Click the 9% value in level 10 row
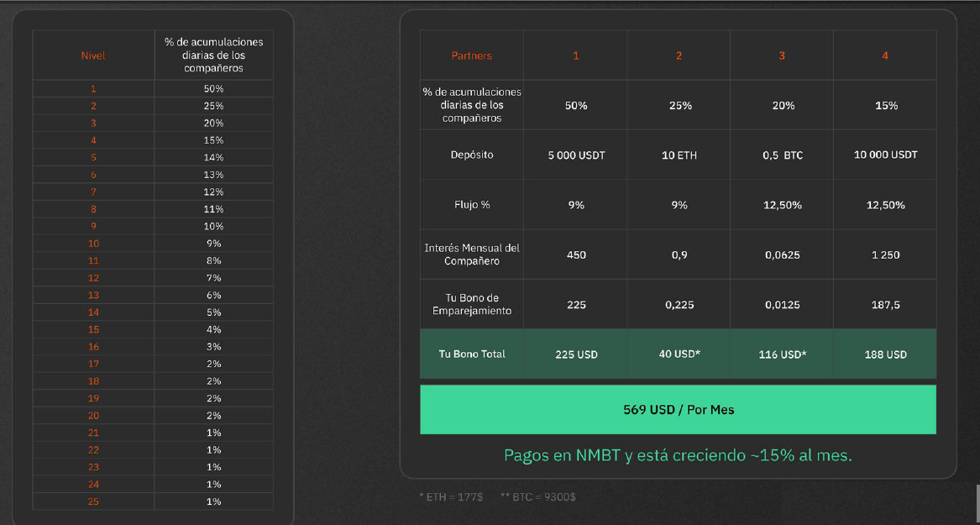The width and height of the screenshot is (980, 525). (214, 243)
